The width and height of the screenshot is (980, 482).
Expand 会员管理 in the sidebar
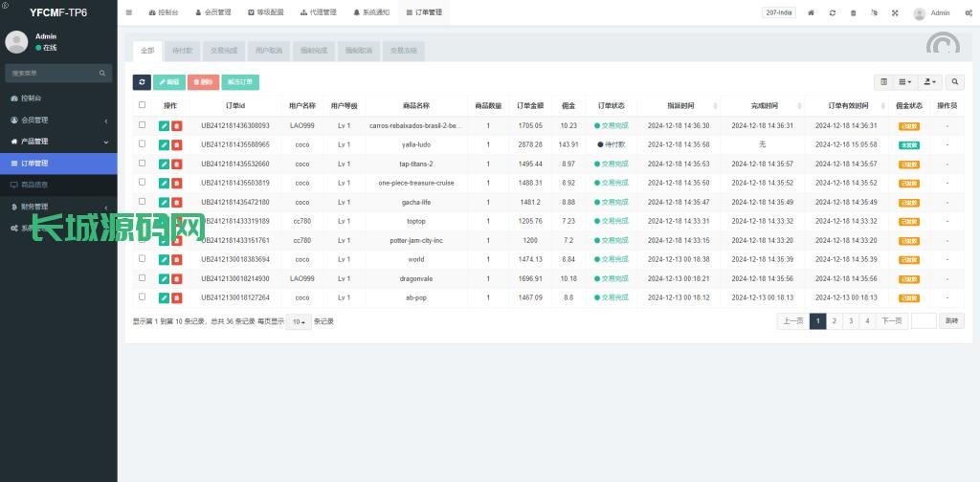(x=58, y=120)
